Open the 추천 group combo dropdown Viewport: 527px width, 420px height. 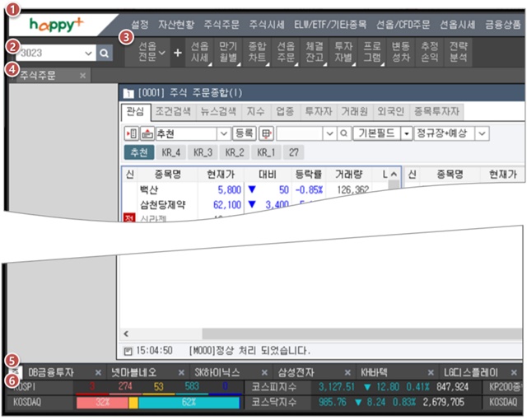coord(223,133)
